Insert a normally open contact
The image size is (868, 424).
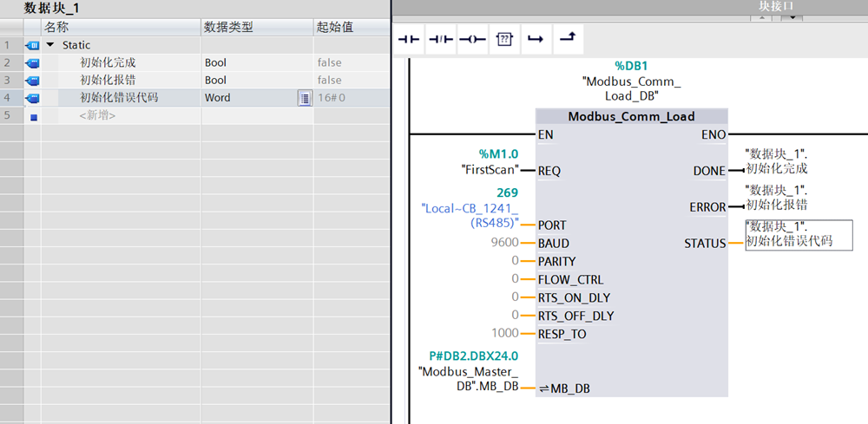[409, 39]
